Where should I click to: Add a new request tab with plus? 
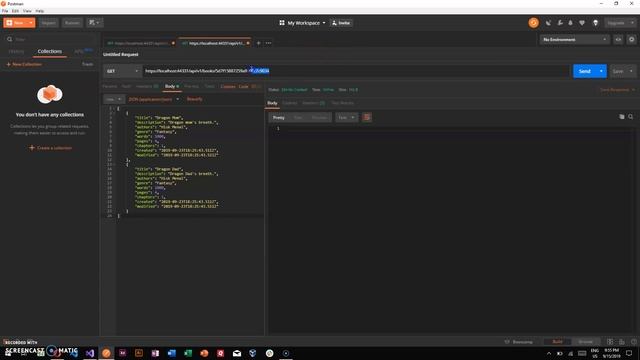258,43
